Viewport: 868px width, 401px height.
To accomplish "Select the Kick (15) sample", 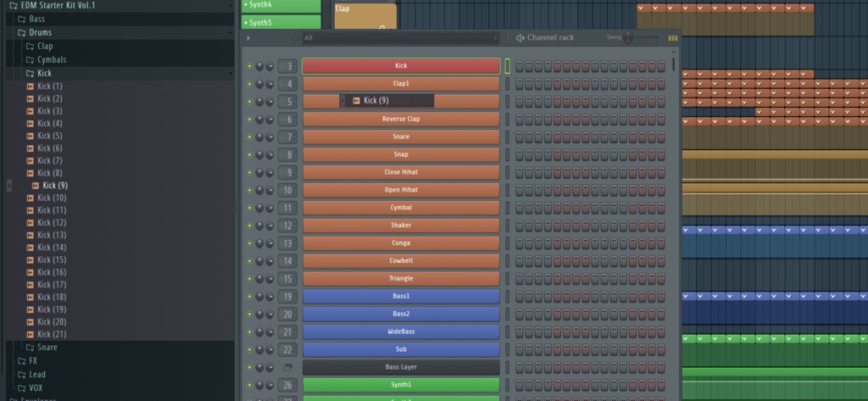I will [x=52, y=259].
